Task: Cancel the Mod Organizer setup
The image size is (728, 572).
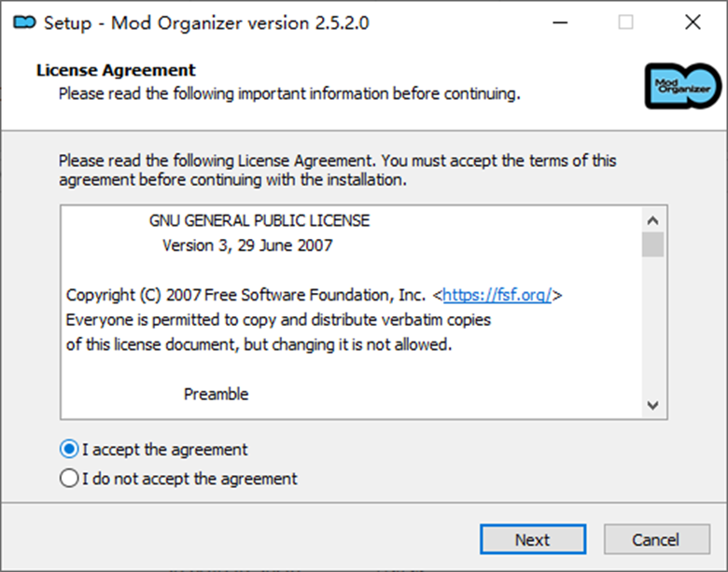Action: tap(655, 539)
